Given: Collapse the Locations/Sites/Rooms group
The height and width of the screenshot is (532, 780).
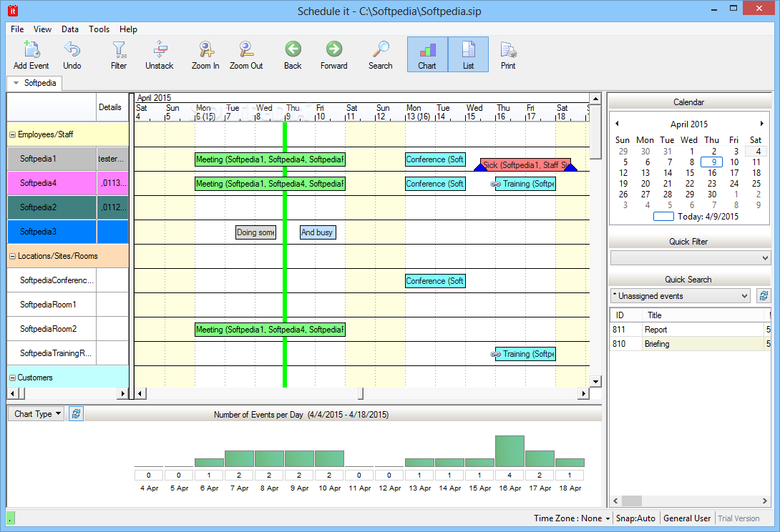Looking at the screenshot, I should tap(12, 257).
